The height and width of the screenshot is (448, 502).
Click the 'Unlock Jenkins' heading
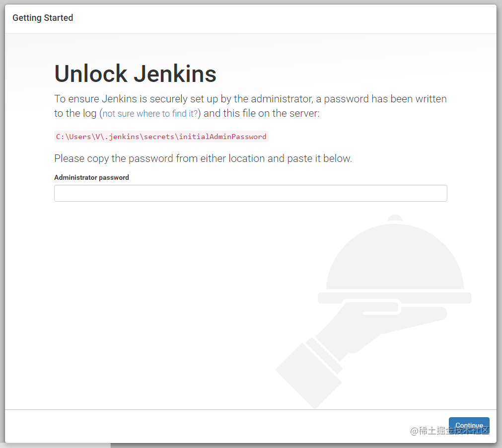tap(136, 74)
